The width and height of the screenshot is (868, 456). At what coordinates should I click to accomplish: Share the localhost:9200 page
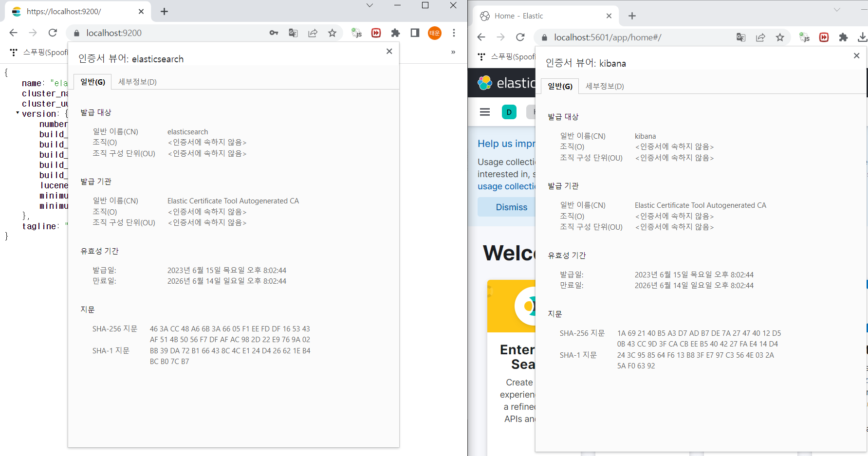[313, 33]
